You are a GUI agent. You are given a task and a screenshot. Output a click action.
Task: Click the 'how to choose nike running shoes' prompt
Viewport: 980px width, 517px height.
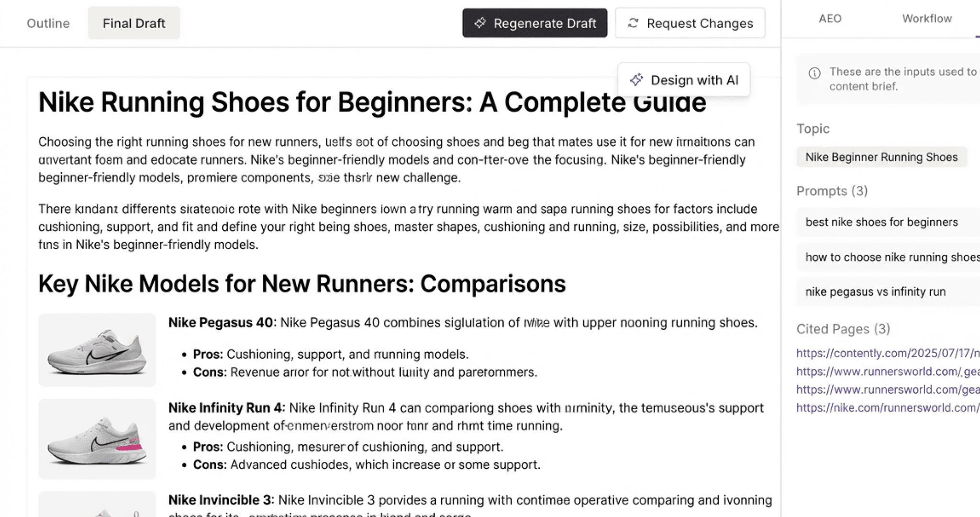pyautogui.click(x=890, y=257)
